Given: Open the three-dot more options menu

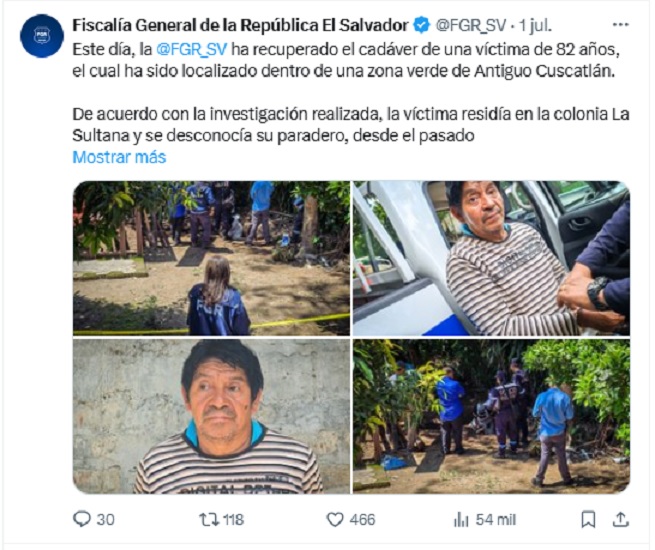Looking at the screenshot, I should [x=620, y=25].
